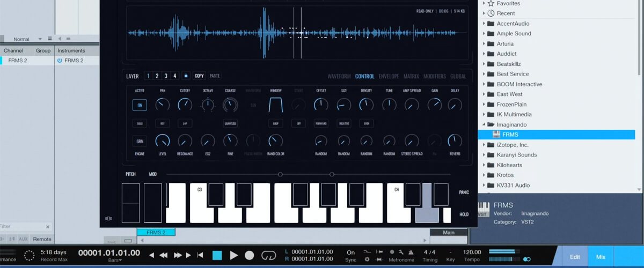Click the Favorites star icon in browser

[x=491, y=3]
